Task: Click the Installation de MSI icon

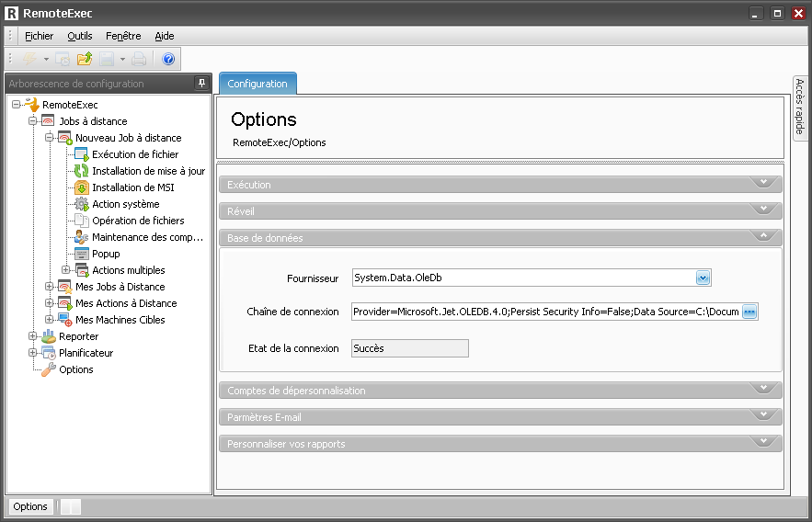Action: 81,187
